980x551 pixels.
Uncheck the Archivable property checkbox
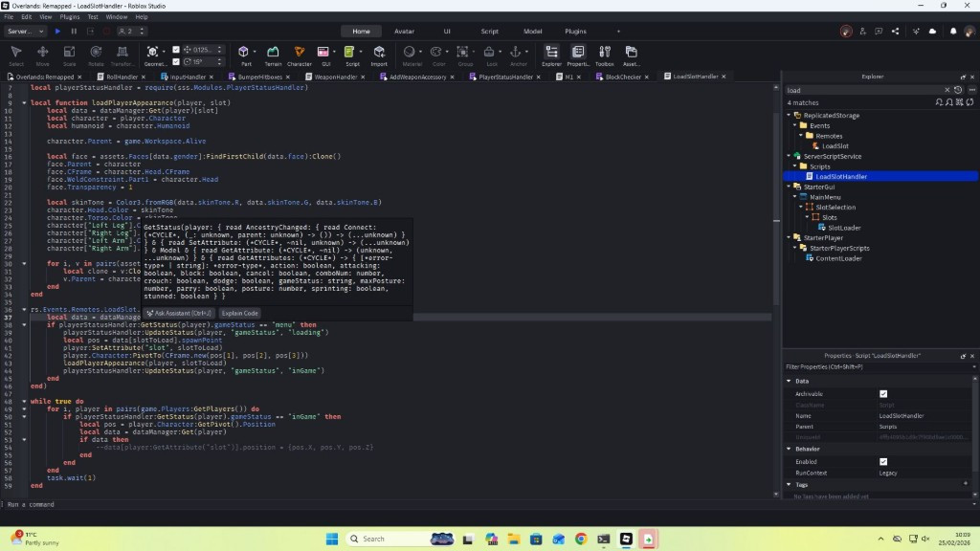click(x=883, y=393)
